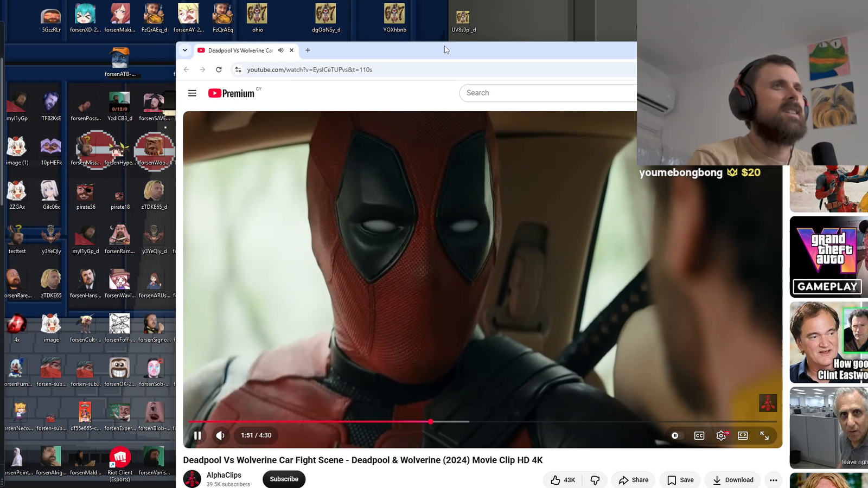868x488 pixels.
Task: Toggle closed captions with the CC button
Action: click(699, 435)
